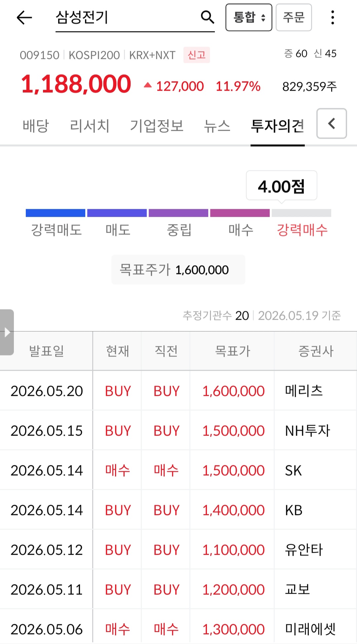Collapse tab list with chevron button
Image resolution: width=357 pixels, height=644 pixels.
pos(332,123)
